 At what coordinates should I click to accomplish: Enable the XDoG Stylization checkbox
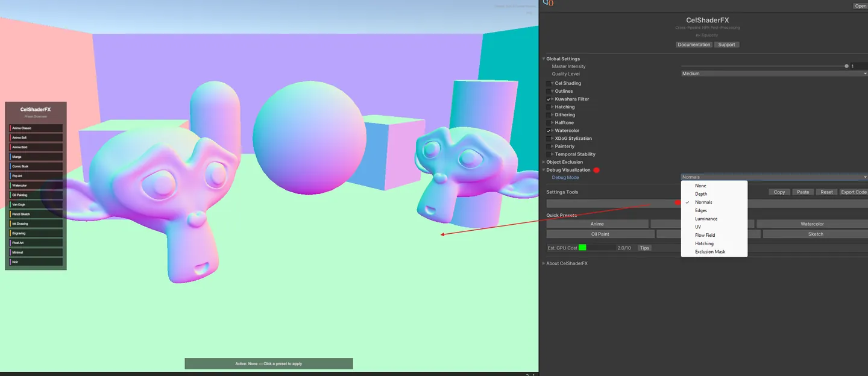coord(549,138)
